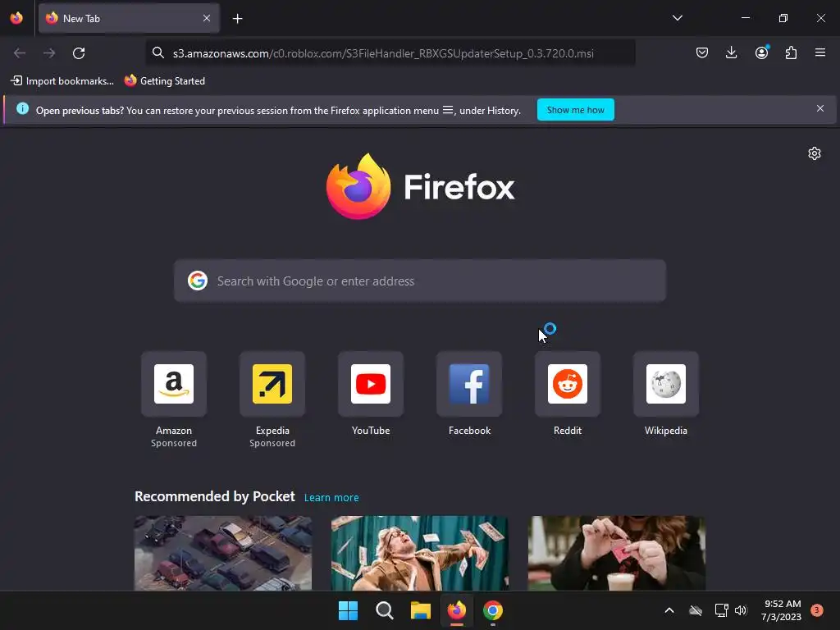The height and width of the screenshot is (630, 840).
Task: Open Windows taskbar search
Action: pyautogui.click(x=384, y=610)
